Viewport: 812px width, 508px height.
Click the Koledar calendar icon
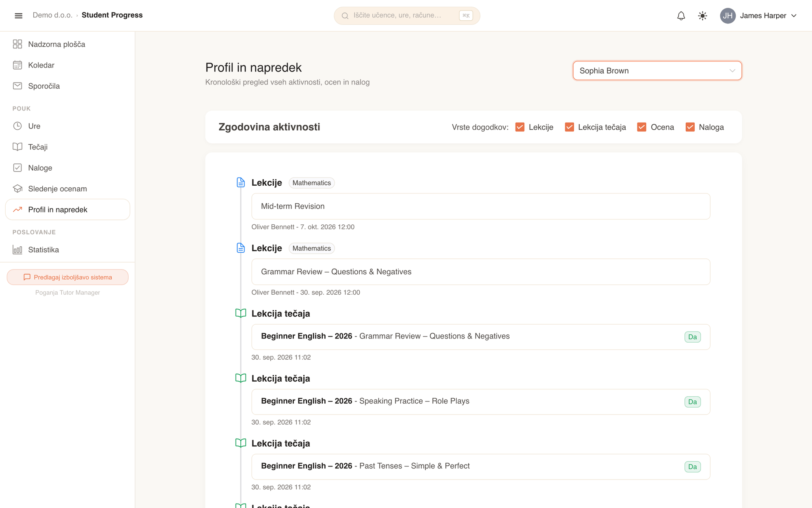[x=17, y=65]
